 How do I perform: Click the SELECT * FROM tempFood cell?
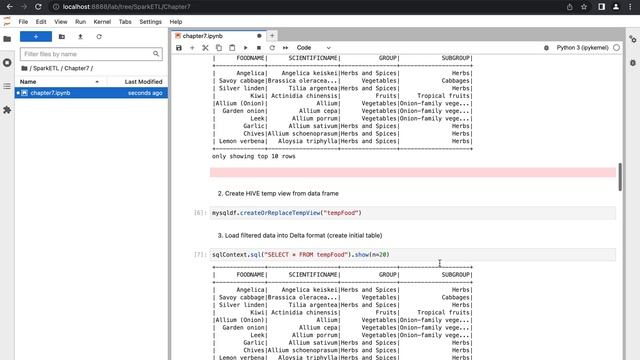click(x=413, y=255)
